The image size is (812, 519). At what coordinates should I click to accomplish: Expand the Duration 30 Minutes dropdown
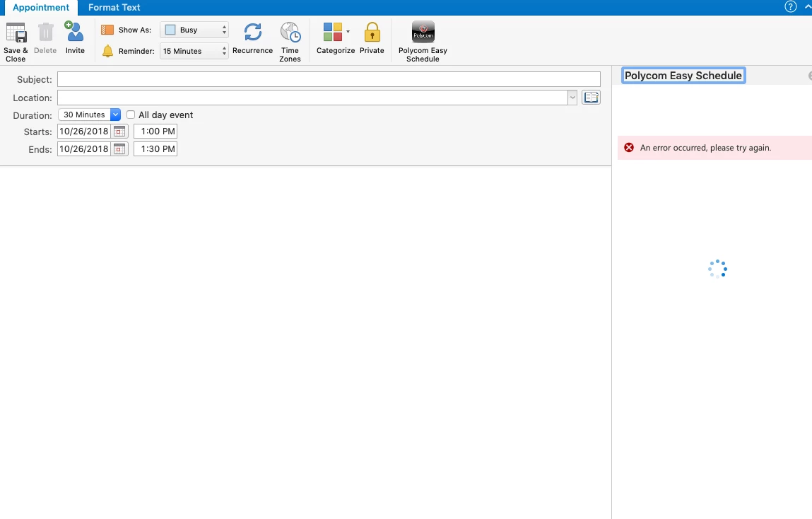[115, 115]
